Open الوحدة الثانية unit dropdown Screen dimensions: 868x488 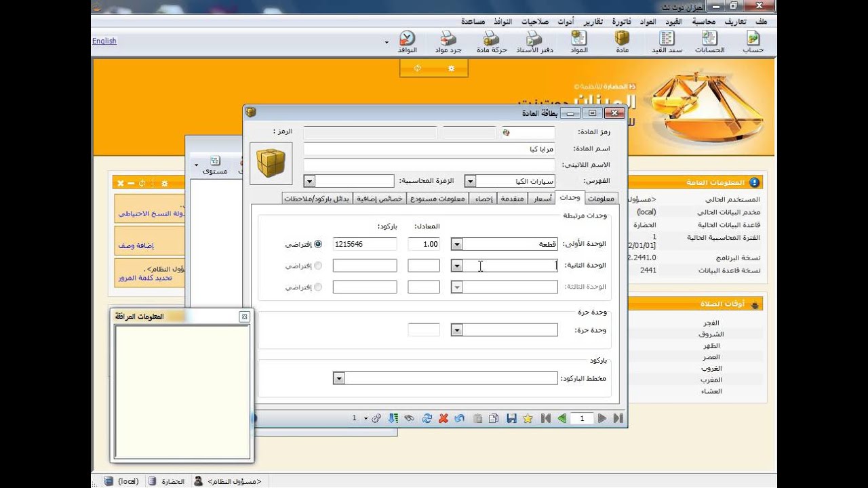click(457, 266)
